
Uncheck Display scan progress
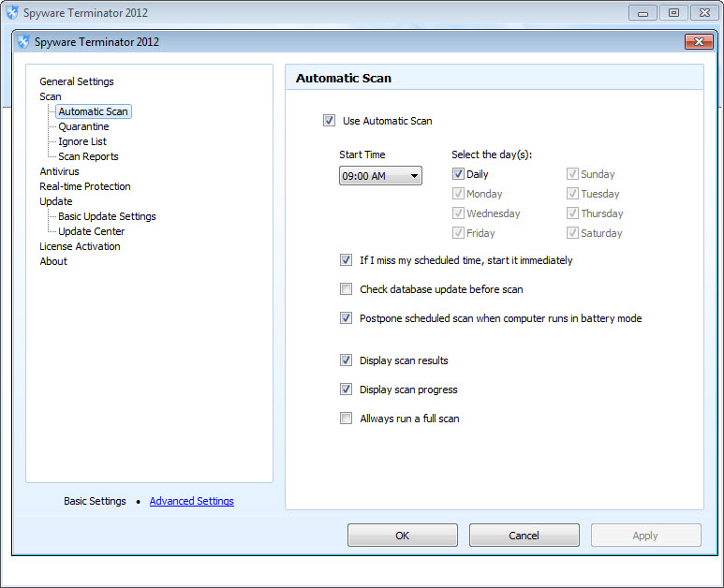[346, 390]
